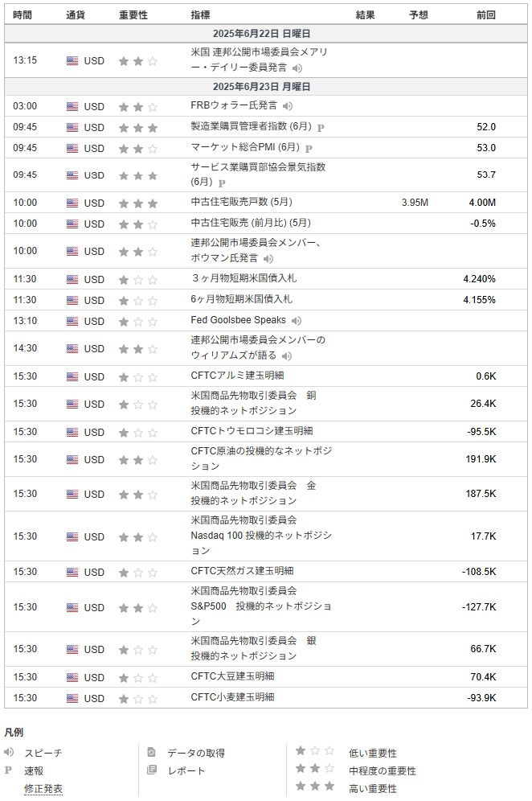The height and width of the screenshot is (801, 532).
Task: Click P icon under サービス業購買部協会景気指数
Action: (221, 183)
